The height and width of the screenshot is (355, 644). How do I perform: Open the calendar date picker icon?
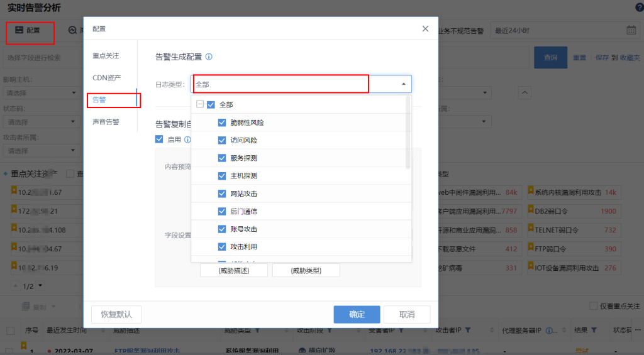point(631,30)
